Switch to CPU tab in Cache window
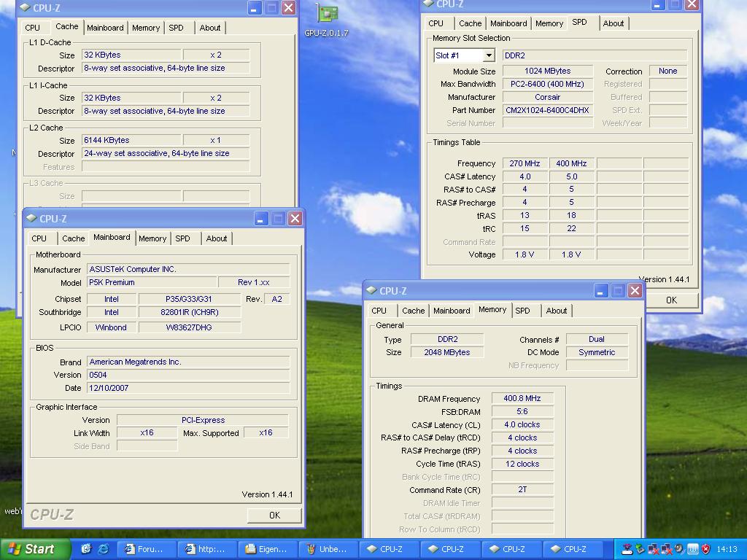The width and height of the screenshot is (747, 560). coord(32,28)
